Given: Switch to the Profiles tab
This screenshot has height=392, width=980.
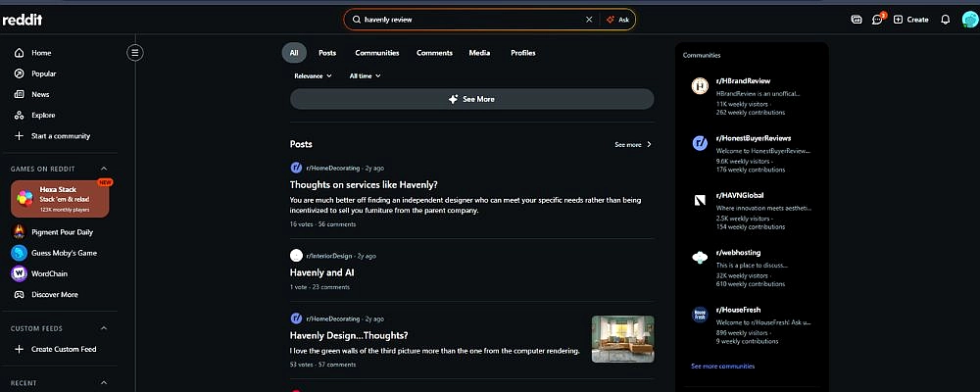Looking at the screenshot, I should point(522,53).
